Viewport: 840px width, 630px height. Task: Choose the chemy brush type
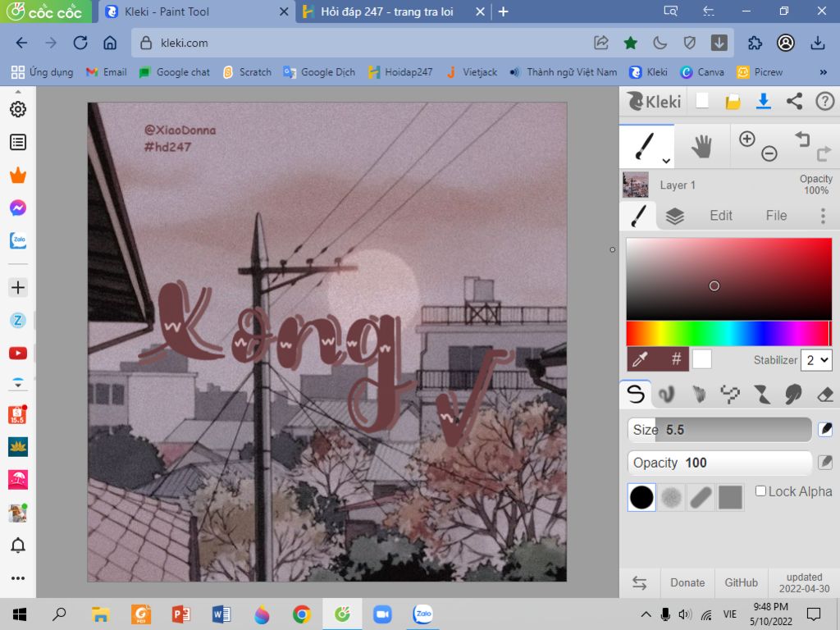tap(762, 395)
